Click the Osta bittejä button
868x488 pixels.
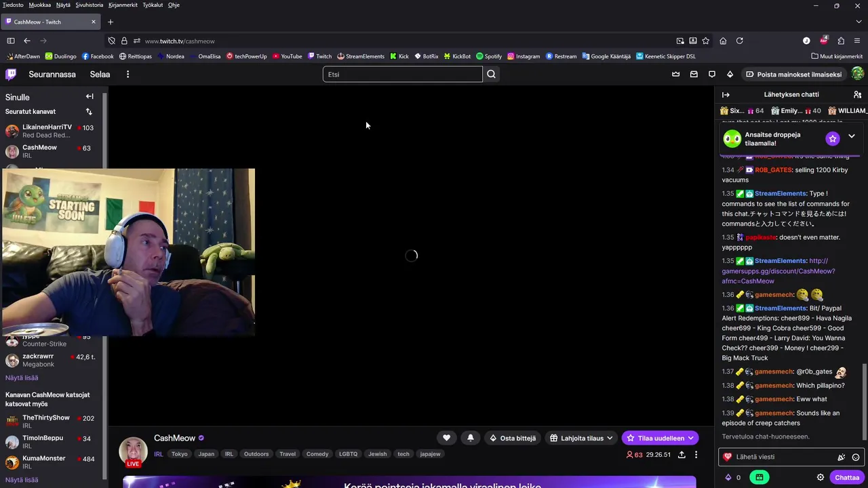[x=513, y=438]
